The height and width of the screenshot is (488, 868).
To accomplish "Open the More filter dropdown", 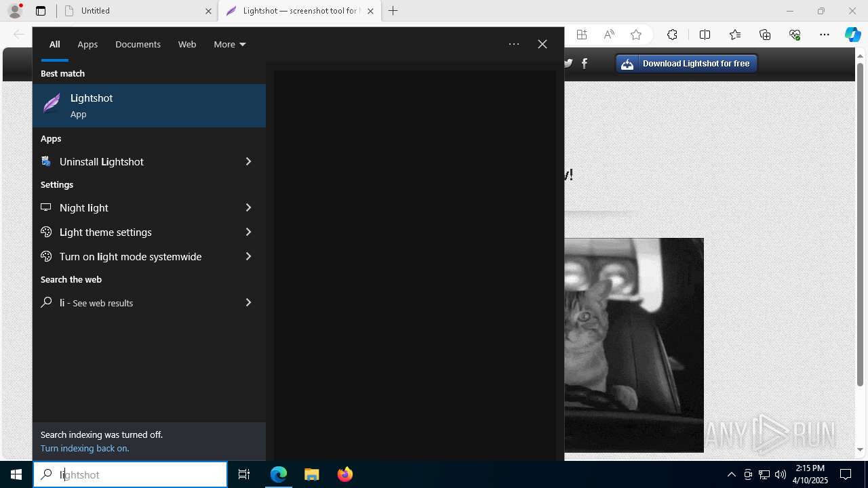I will pos(229,44).
